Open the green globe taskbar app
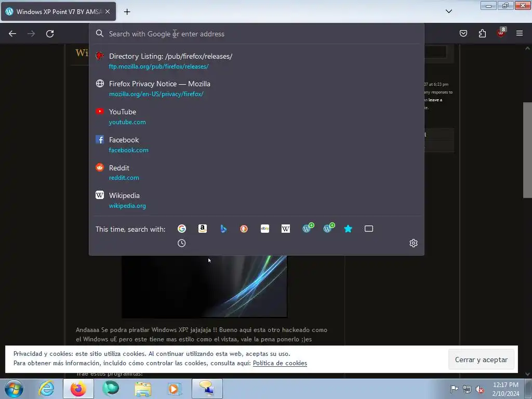532x399 pixels. pyautogui.click(x=111, y=389)
